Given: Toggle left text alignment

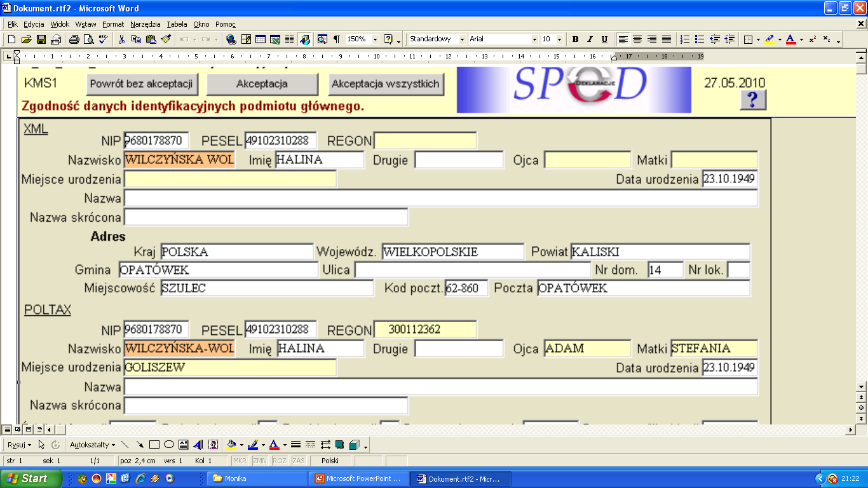Looking at the screenshot, I should coord(623,39).
